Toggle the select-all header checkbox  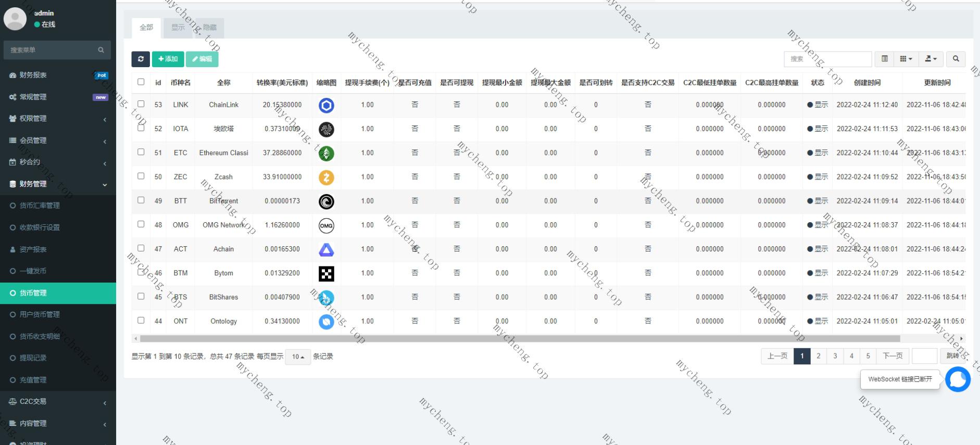pyautogui.click(x=141, y=82)
